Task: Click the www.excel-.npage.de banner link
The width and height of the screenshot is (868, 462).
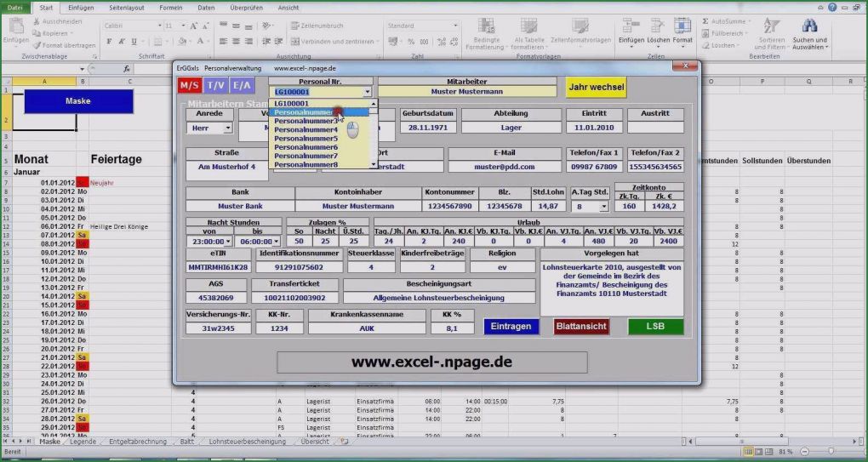Action: click(x=431, y=362)
